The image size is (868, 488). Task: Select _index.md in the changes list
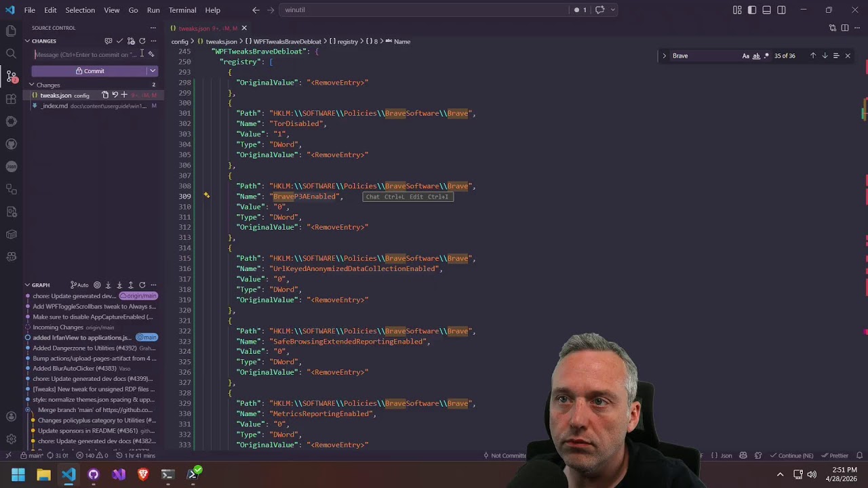(x=95, y=106)
